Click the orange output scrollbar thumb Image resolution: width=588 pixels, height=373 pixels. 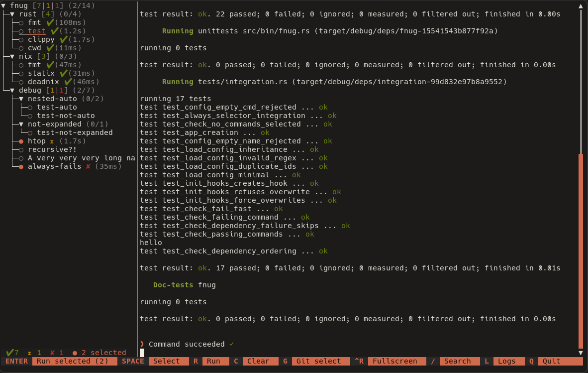pyautogui.click(x=581, y=251)
